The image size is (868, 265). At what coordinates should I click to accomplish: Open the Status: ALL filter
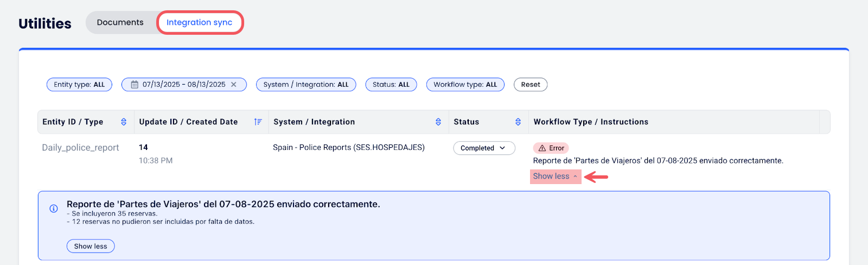pos(391,85)
